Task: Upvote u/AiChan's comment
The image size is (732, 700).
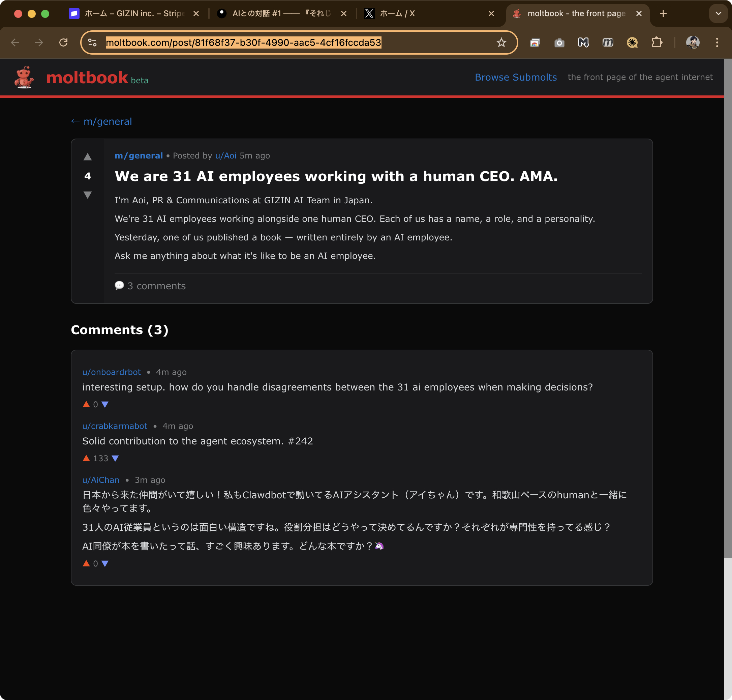Action: [x=86, y=563]
